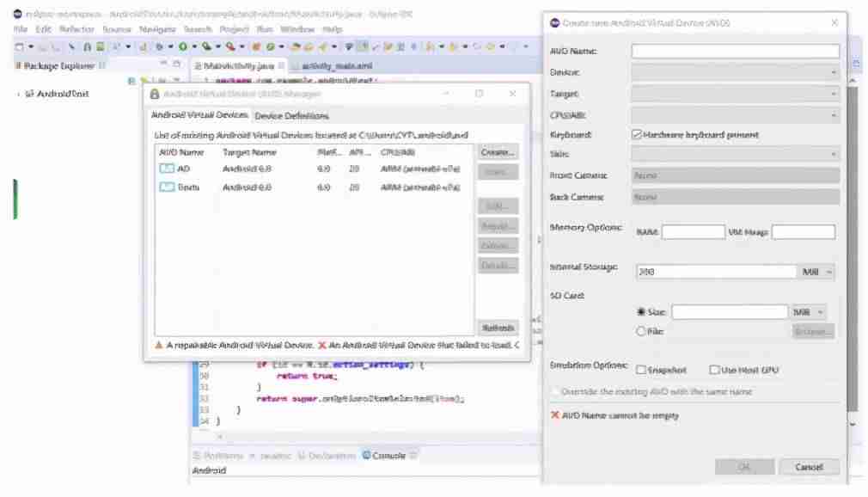Select the AVD row named AD

pos(314,169)
